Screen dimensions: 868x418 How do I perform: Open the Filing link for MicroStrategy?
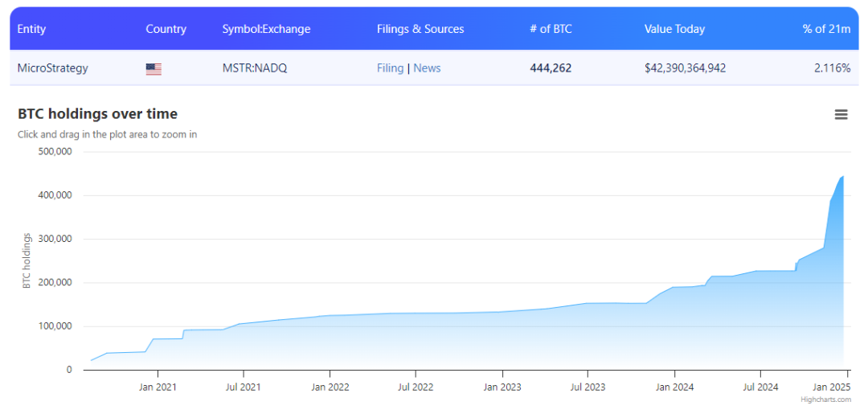click(x=390, y=68)
